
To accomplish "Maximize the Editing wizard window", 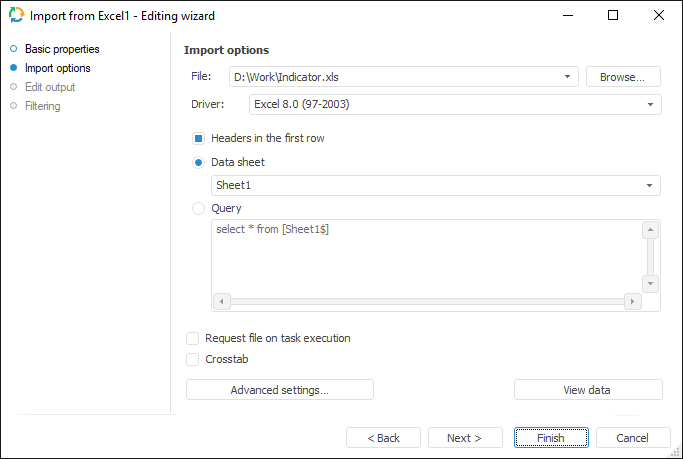I will pos(613,16).
